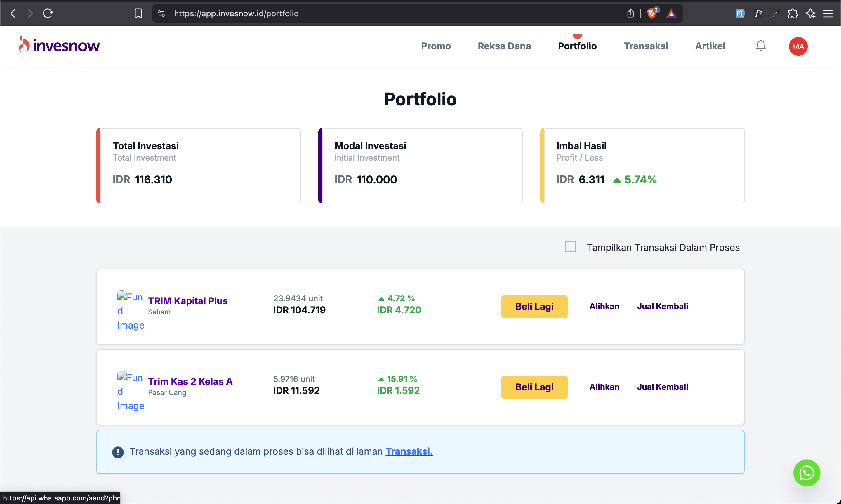Click the Pasar Uang category label
Image resolution: width=841 pixels, height=504 pixels.
click(167, 393)
